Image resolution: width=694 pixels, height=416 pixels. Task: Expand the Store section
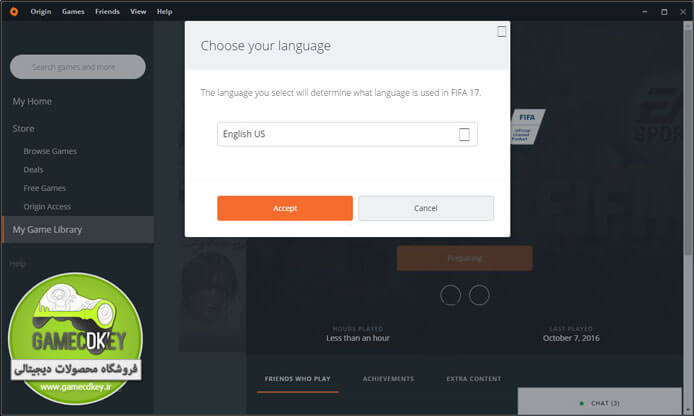[x=23, y=128]
